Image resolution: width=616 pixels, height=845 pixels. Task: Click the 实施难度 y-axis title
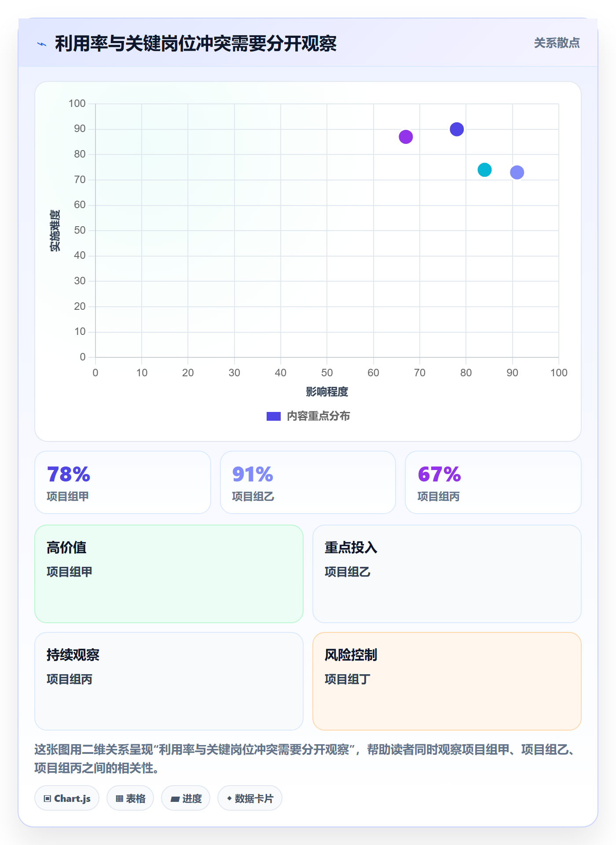click(55, 231)
